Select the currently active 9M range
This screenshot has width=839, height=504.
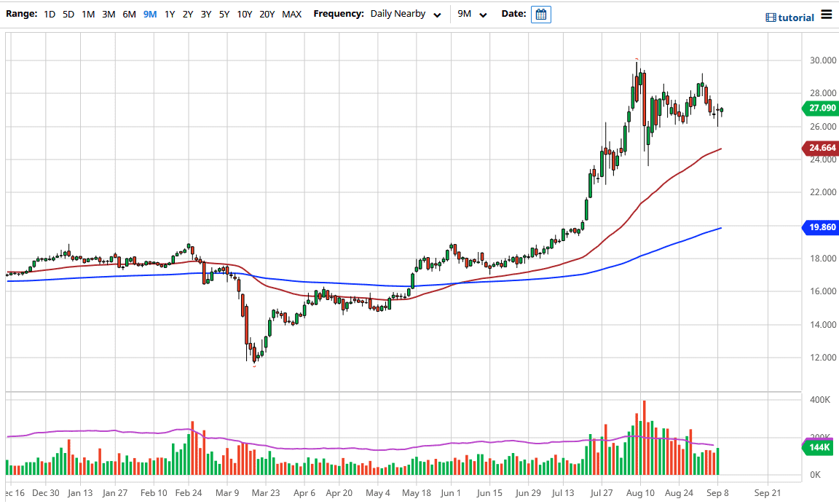[149, 14]
